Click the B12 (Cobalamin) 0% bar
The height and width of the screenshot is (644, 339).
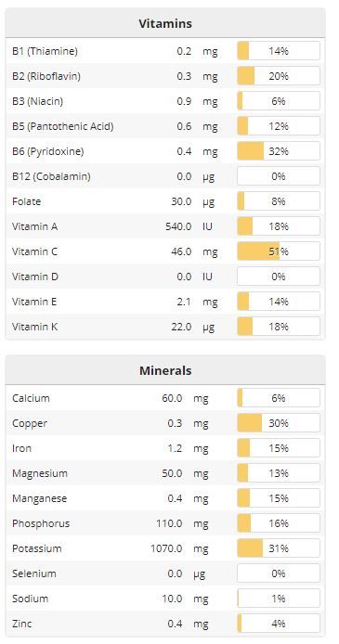(279, 176)
